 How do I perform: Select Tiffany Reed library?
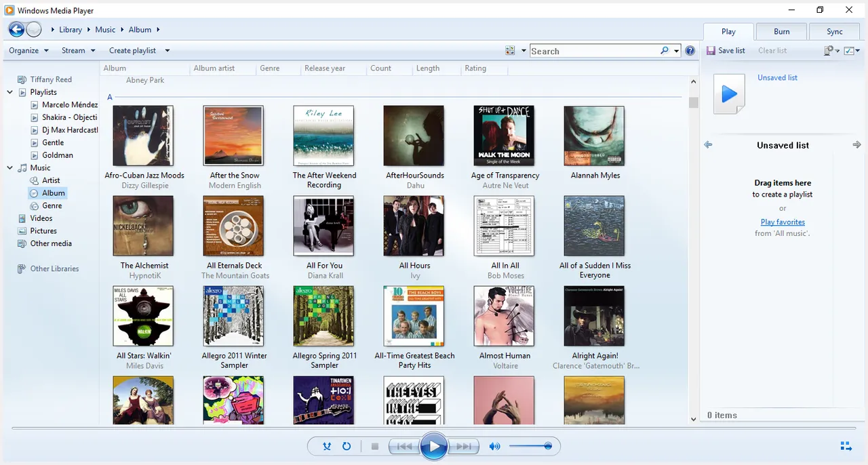(x=45, y=79)
